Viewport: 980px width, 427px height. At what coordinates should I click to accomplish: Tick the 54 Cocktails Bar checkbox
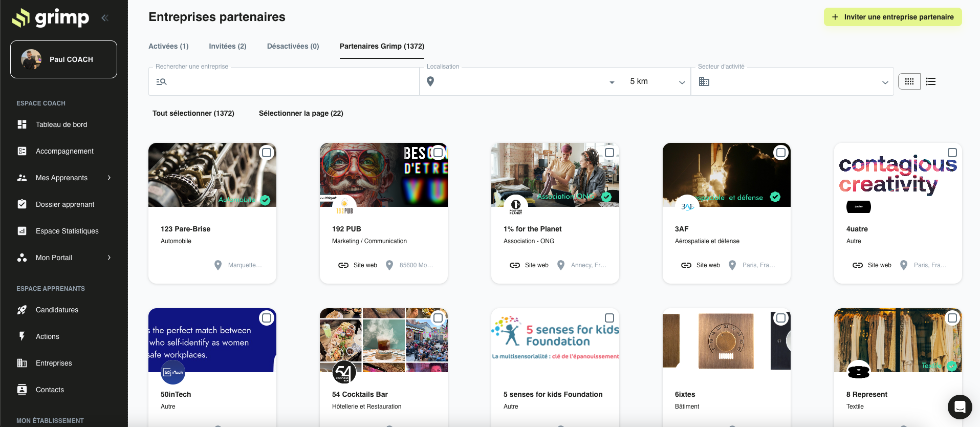click(438, 318)
